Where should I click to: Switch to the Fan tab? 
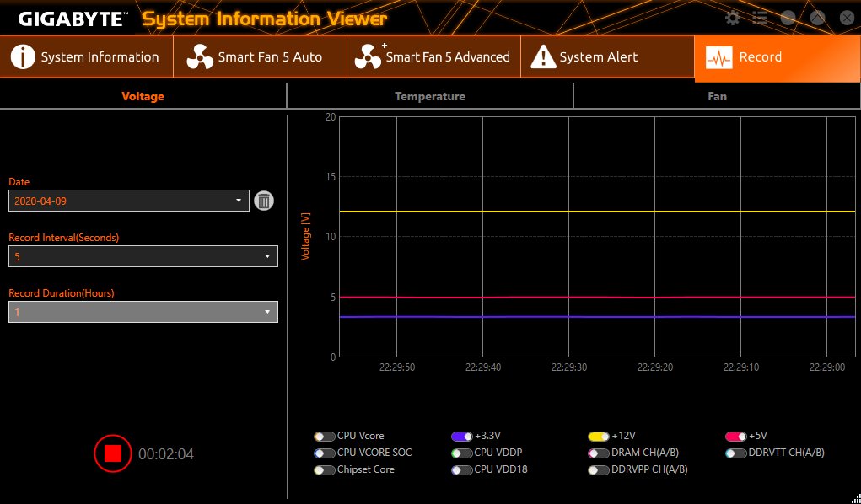[x=717, y=96]
